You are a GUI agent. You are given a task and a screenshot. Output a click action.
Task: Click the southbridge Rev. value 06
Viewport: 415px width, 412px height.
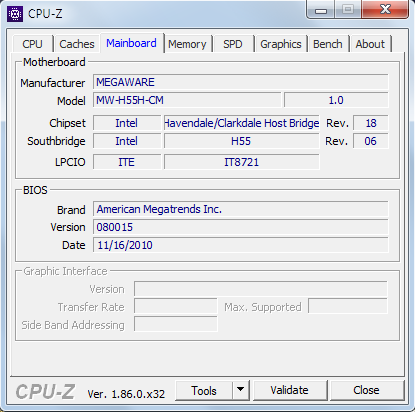[x=371, y=141]
